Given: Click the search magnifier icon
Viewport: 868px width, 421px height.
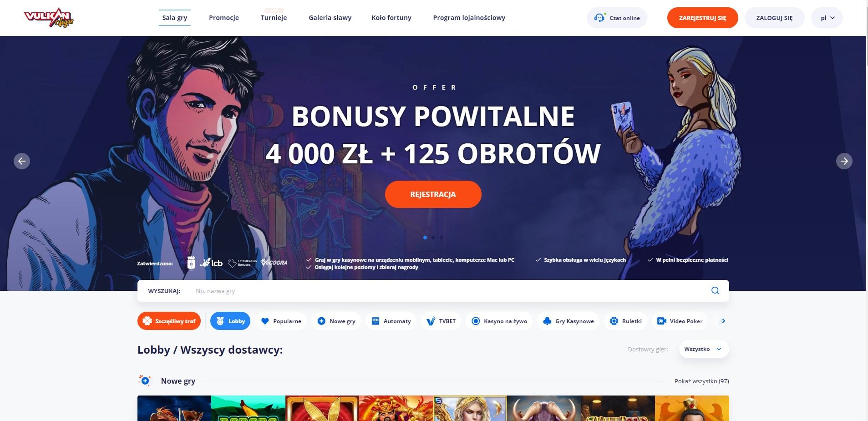Looking at the screenshot, I should coord(715,290).
